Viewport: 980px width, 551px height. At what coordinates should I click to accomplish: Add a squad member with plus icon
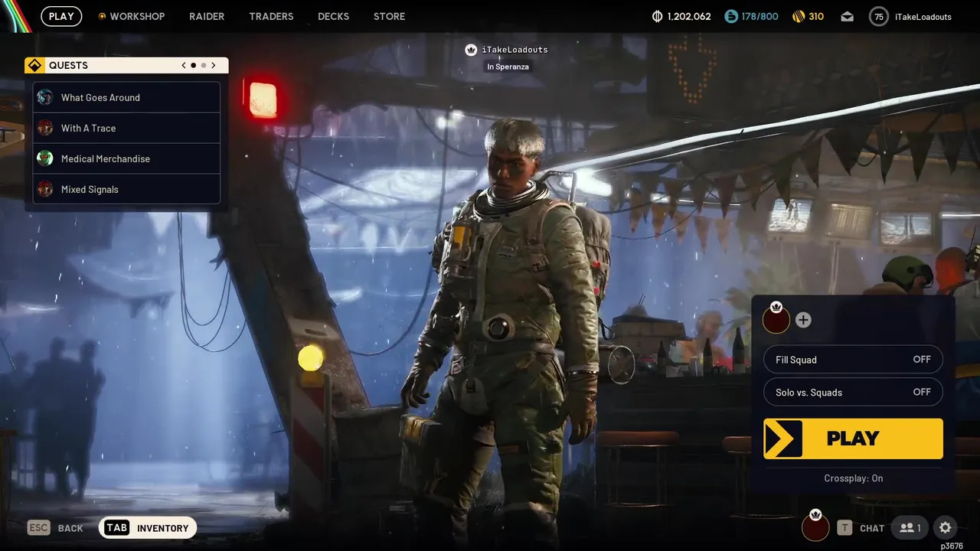803,320
